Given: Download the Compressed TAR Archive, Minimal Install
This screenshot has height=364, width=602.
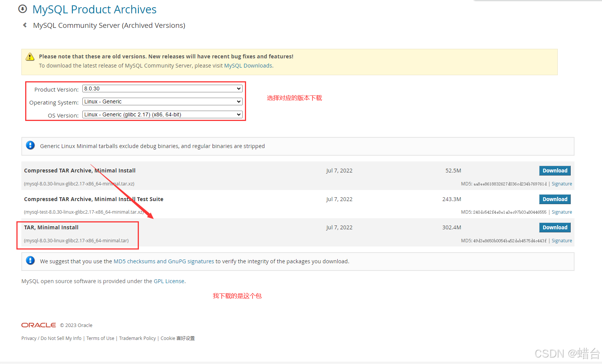Looking at the screenshot, I should [x=555, y=171].
